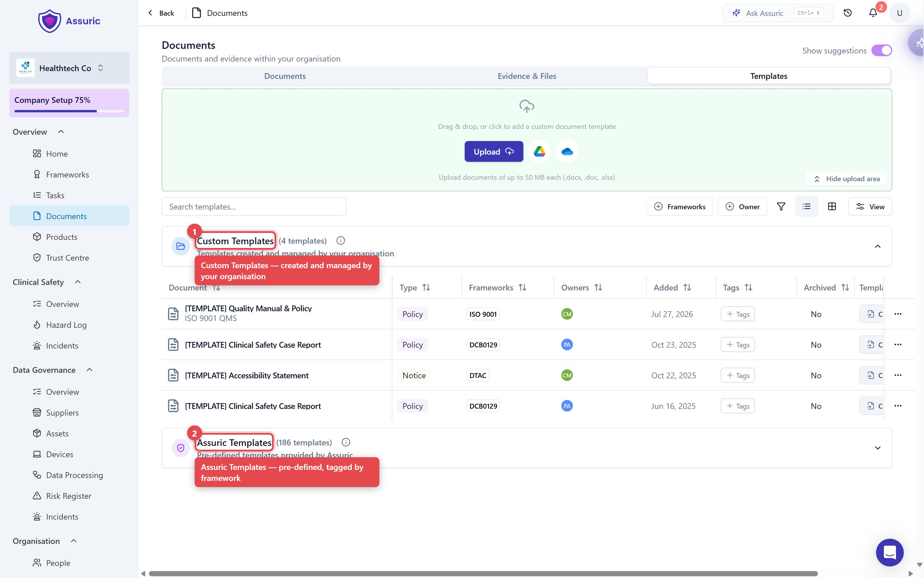Click info icon beside Assuric Templates

point(346,443)
